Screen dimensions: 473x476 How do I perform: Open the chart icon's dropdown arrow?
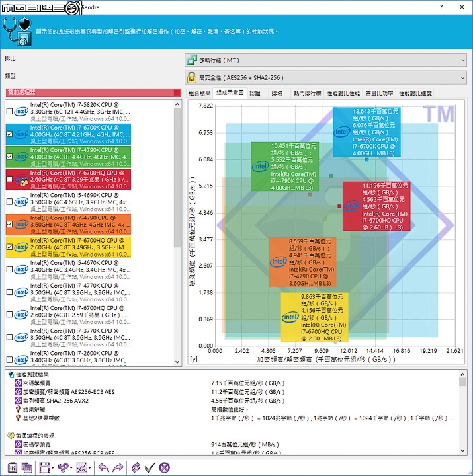(x=89, y=468)
